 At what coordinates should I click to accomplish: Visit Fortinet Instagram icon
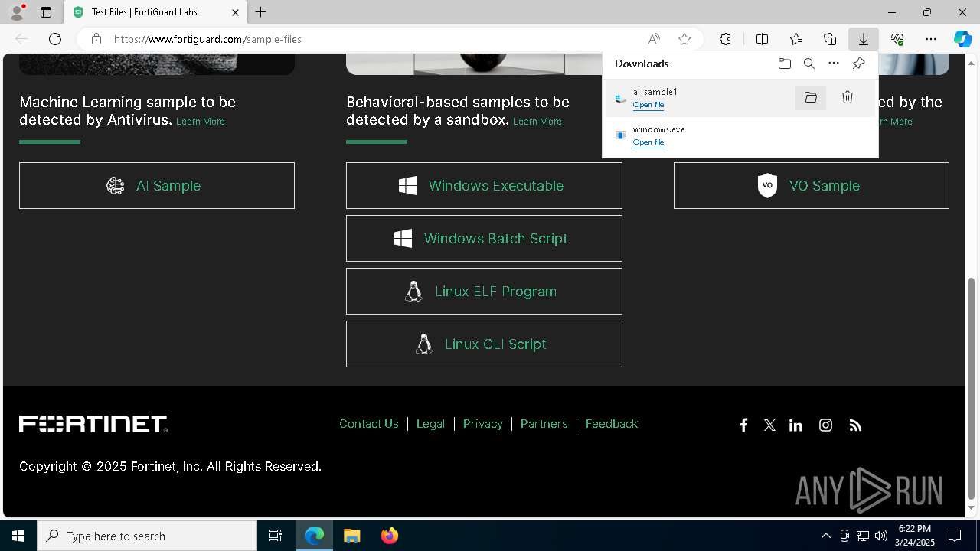pyautogui.click(x=825, y=425)
